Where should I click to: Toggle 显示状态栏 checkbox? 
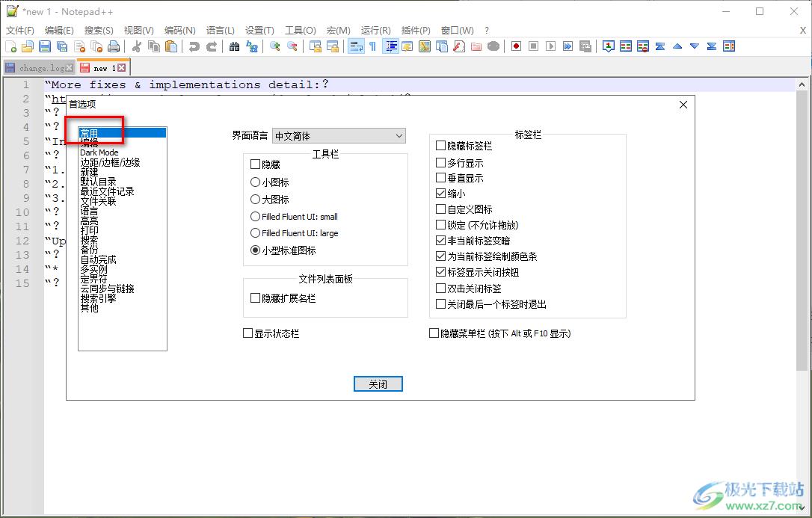point(271,333)
